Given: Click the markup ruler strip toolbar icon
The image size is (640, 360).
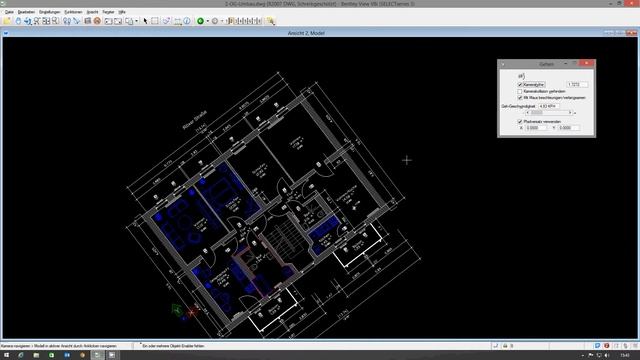Looking at the screenshot, I should point(244,21).
